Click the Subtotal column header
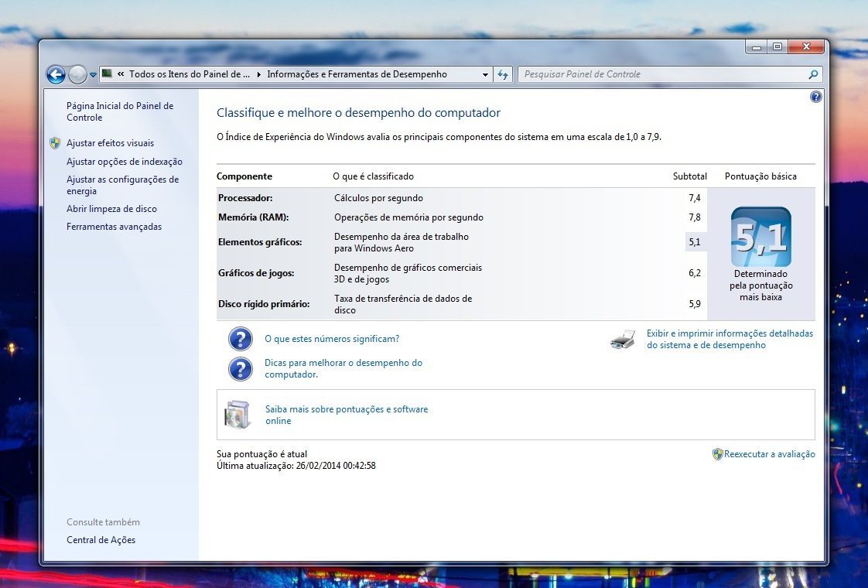 [690, 176]
